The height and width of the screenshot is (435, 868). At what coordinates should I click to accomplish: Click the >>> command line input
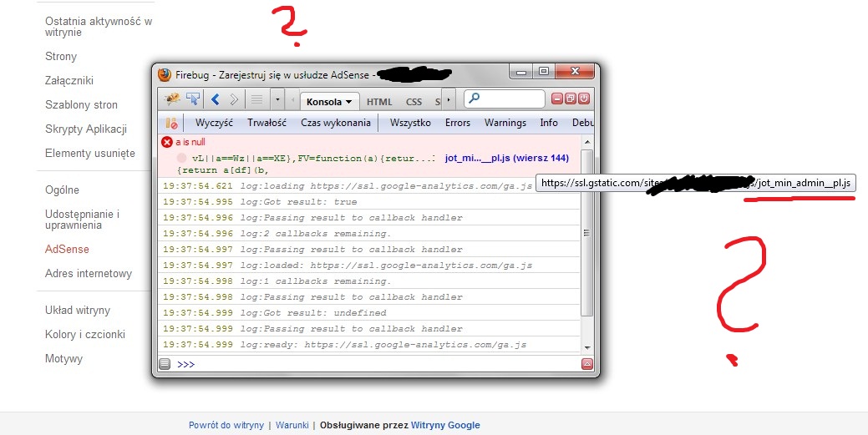[377, 364]
